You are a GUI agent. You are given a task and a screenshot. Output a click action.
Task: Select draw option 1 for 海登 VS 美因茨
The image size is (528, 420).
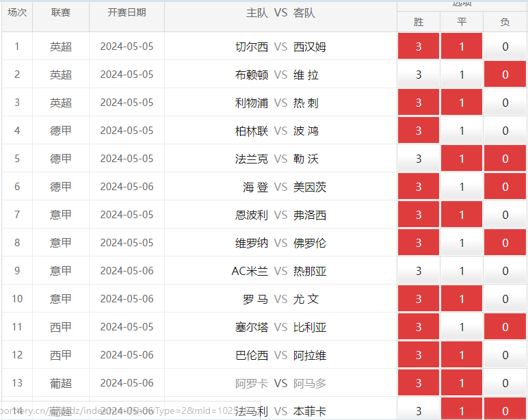[x=462, y=186]
